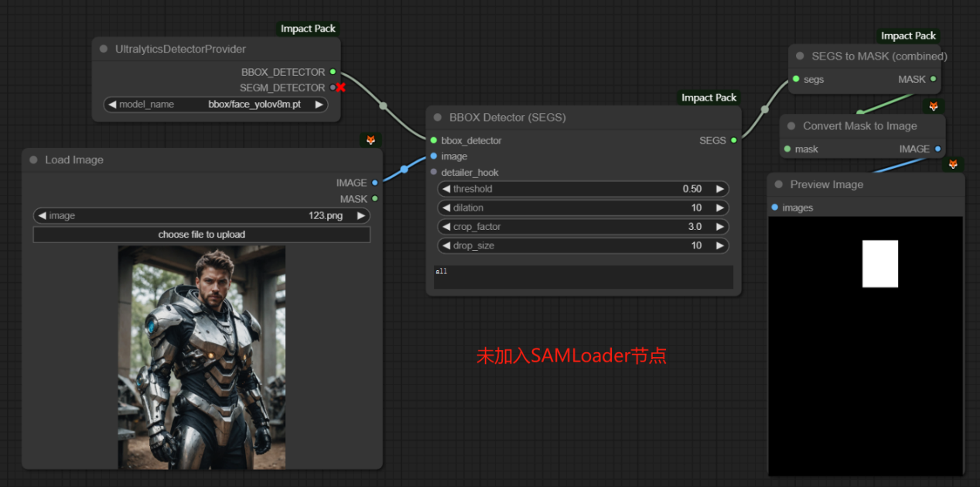The image size is (980, 487).
Task: Decrease dilation using its left arrow
Action: pyautogui.click(x=446, y=207)
